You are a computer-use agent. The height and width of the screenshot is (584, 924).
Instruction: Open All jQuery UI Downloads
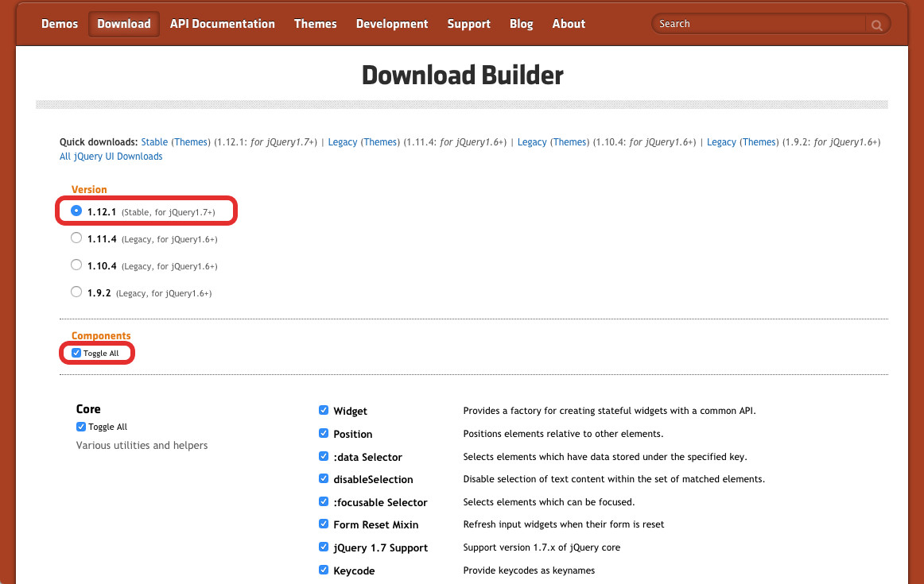(x=111, y=157)
